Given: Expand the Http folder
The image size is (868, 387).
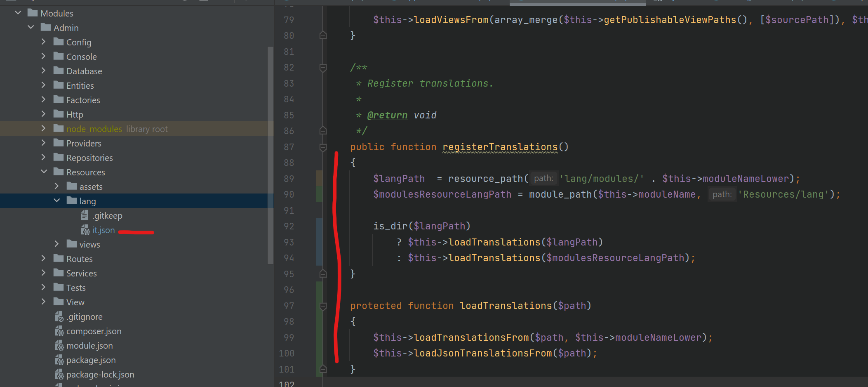Looking at the screenshot, I should coord(43,114).
